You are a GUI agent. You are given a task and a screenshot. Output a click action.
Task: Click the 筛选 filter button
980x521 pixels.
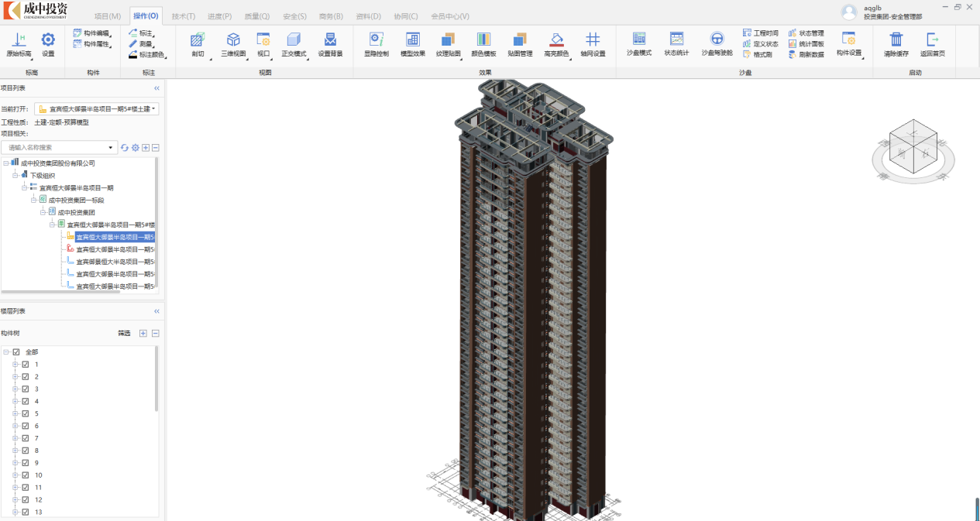click(124, 334)
